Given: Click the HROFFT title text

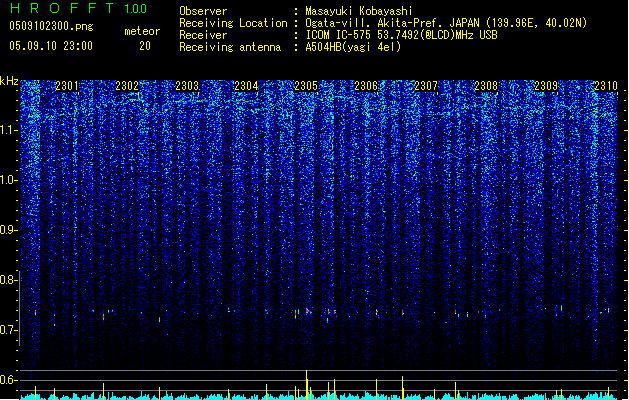Looking at the screenshot, I should click(x=62, y=8).
